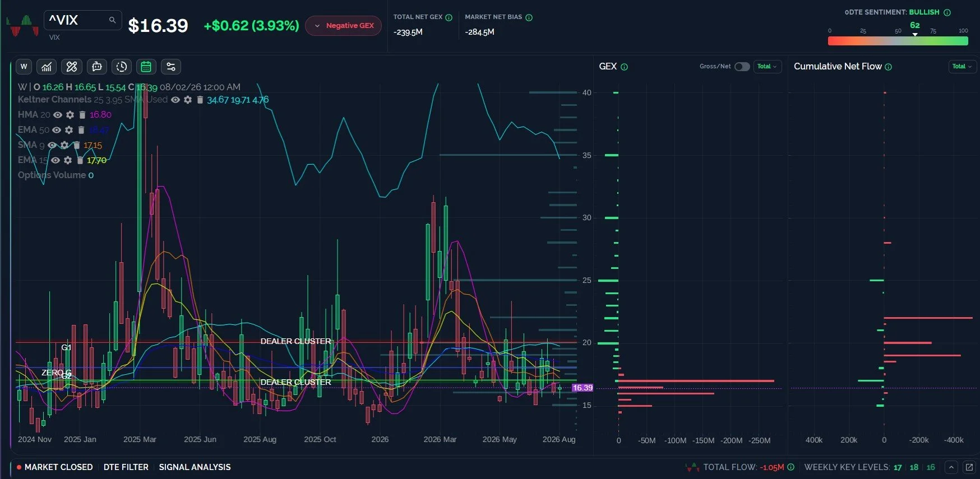The width and height of the screenshot is (980, 479).
Task: Click the info icon beside 0DTE Sentiment
Action: click(x=947, y=12)
